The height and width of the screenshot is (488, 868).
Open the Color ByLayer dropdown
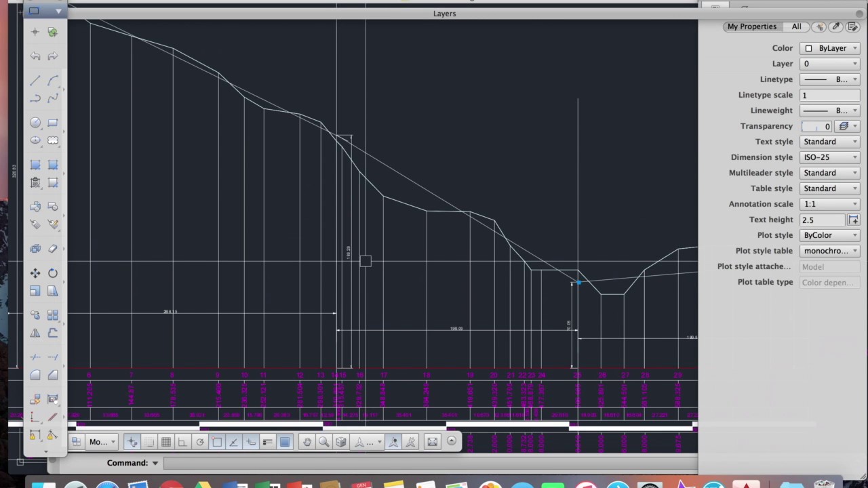point(830,48)
